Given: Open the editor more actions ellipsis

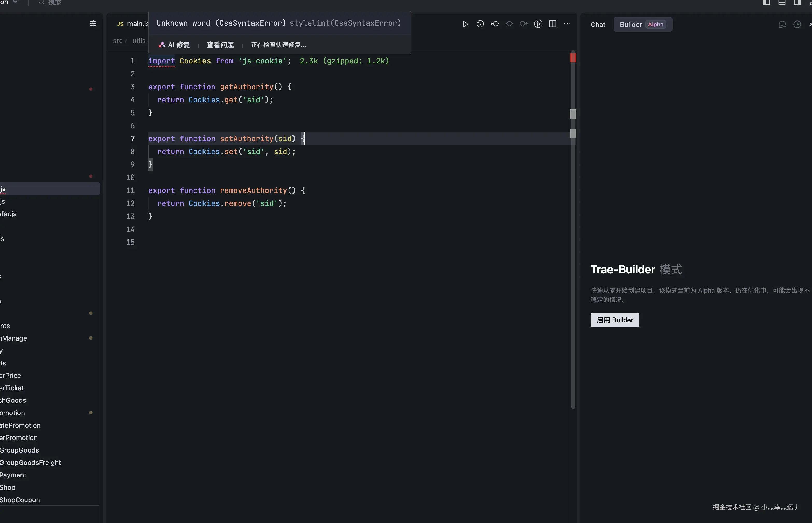Looking at the screenshot, I should coord(567,24).
